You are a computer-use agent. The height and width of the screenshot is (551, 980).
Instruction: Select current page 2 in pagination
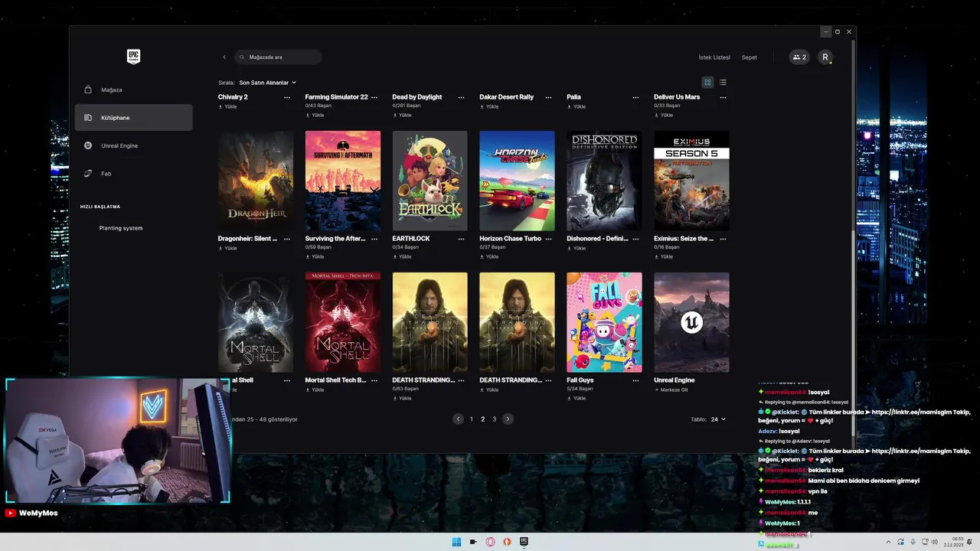tap(483, 419)
